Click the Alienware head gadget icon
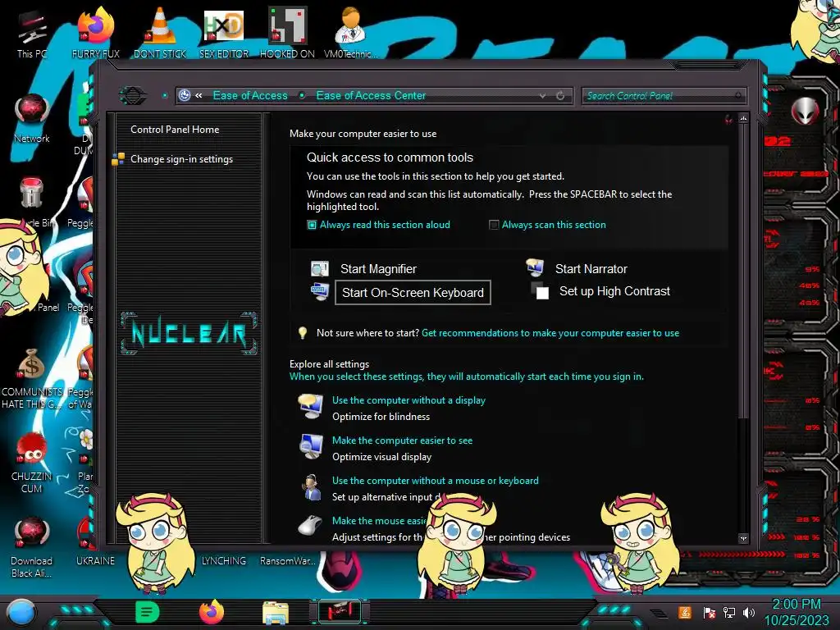The height and width of the screenshot is (630, 840). pos(805,112)
